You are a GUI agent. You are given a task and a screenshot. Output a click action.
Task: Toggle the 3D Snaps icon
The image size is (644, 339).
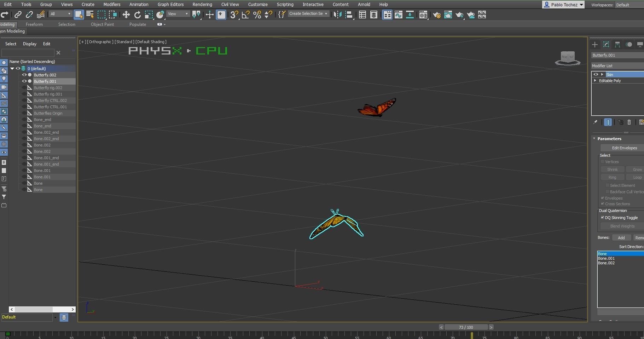coord(234,15)
